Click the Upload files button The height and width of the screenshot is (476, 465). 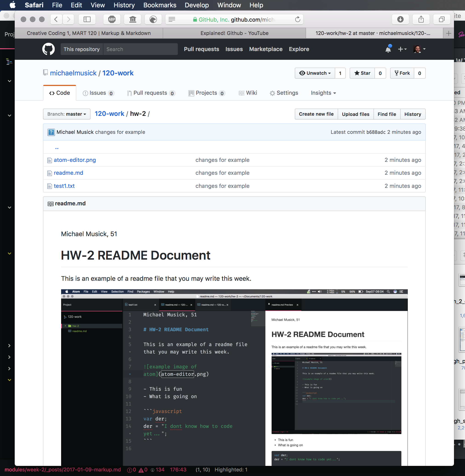click(x=355, y=114)
